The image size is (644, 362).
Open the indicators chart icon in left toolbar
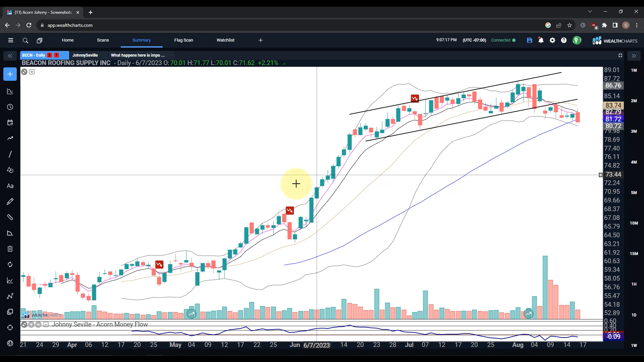(x=10, y=91)
